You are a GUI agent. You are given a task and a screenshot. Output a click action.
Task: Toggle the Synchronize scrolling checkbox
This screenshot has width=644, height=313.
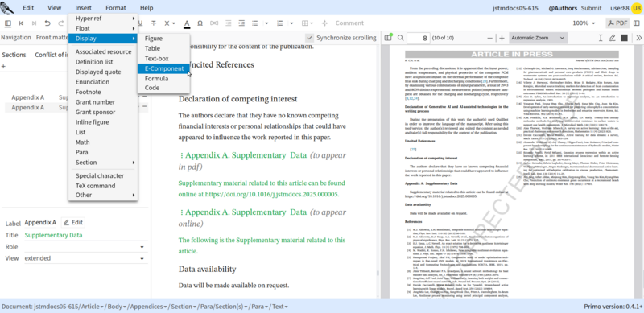pyautogui.click(x=310, y=38)
